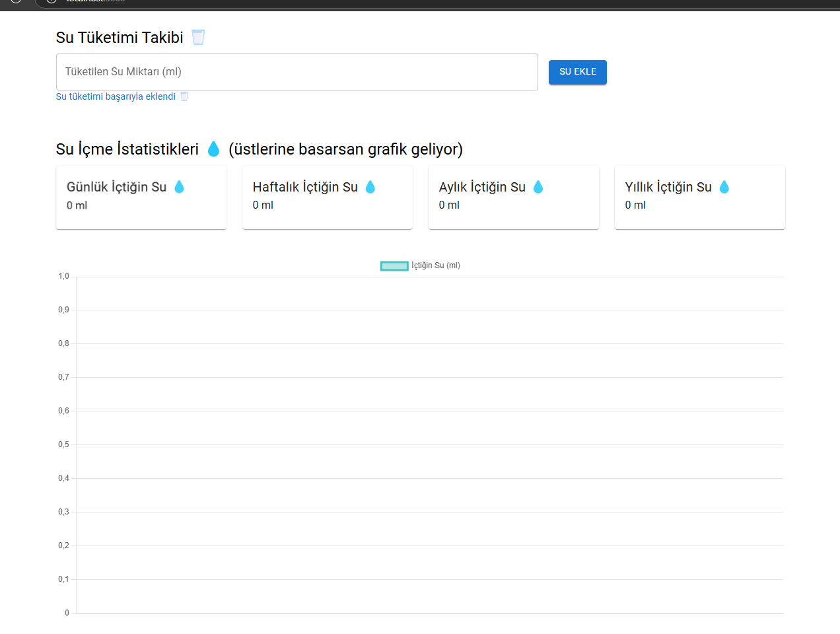
Task: Open the Haftalık İçtiğin Su graph
Action: [x=328, y=197]
